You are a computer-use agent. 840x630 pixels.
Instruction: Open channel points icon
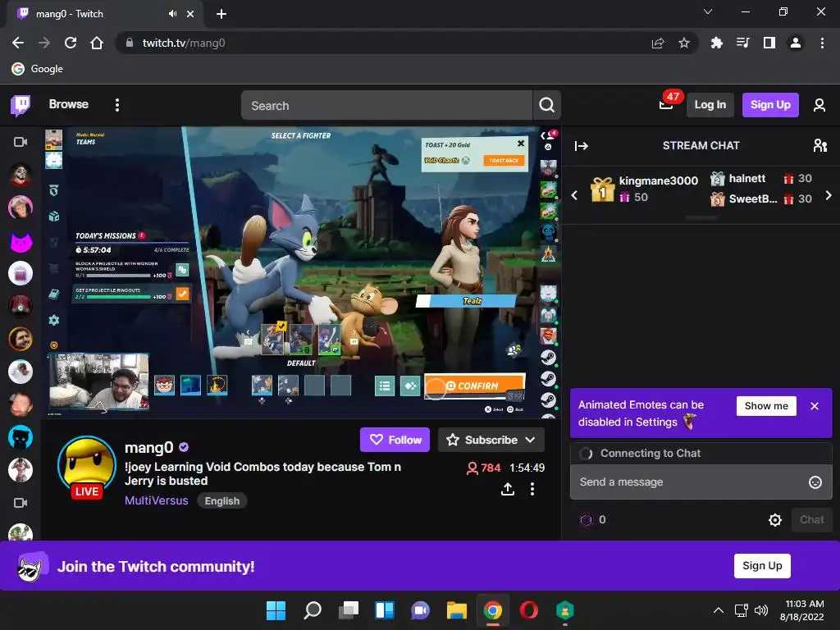point(587,519)
